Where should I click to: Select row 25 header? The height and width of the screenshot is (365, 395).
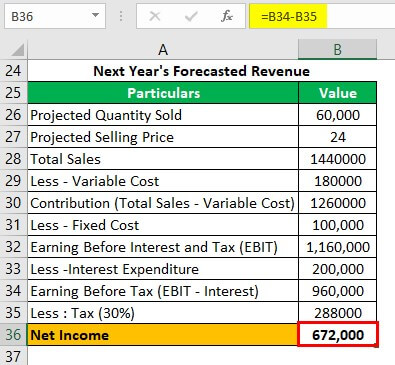(x=13, y=93)
